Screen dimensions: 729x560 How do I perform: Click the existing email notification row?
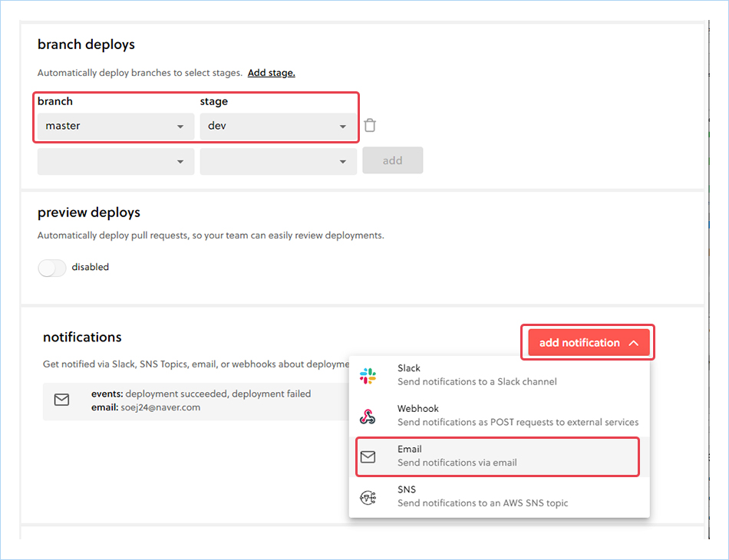[x=196, y=401]
